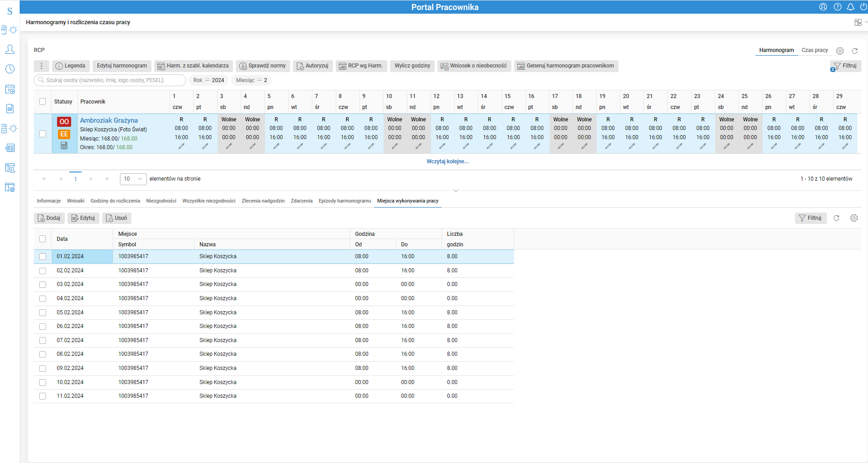Click the Edytuj harmonogram button
The height and width of the screenshot is (463, 868).
click(122, 66)
